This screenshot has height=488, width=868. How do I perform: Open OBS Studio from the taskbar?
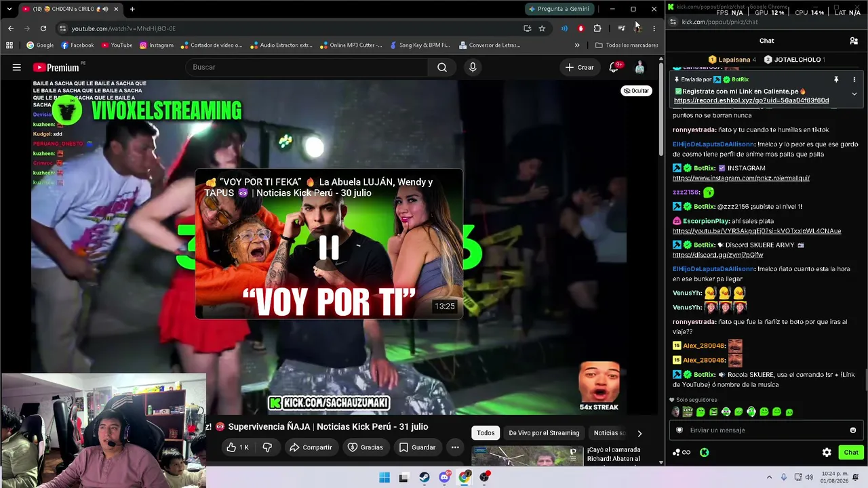coord(484,477)
